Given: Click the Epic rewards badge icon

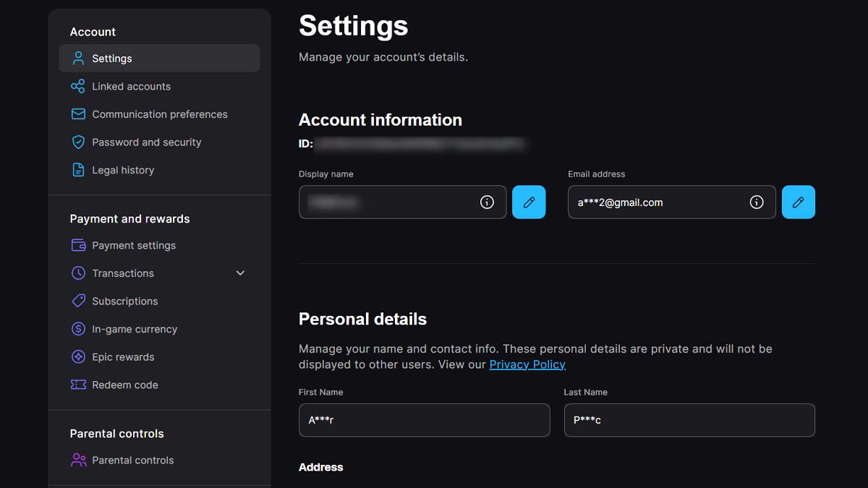Looking at the screenshot, I should [x=78, y=357].
